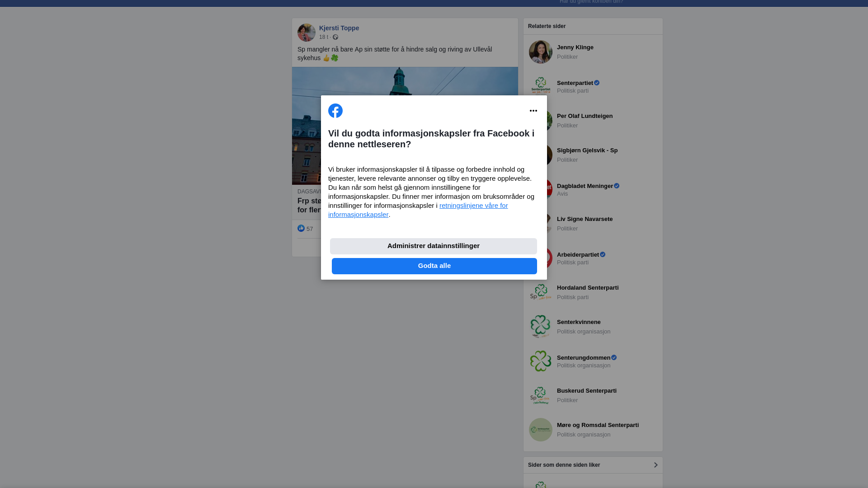Click Godta alle button
Screen dimensions: 868x488
(434, 266)
